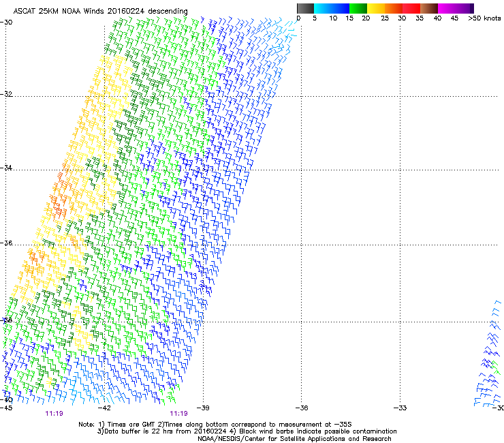The image size is (504, 443).
Task: Click the '40' legend scale label
Action: coord(437,18)
